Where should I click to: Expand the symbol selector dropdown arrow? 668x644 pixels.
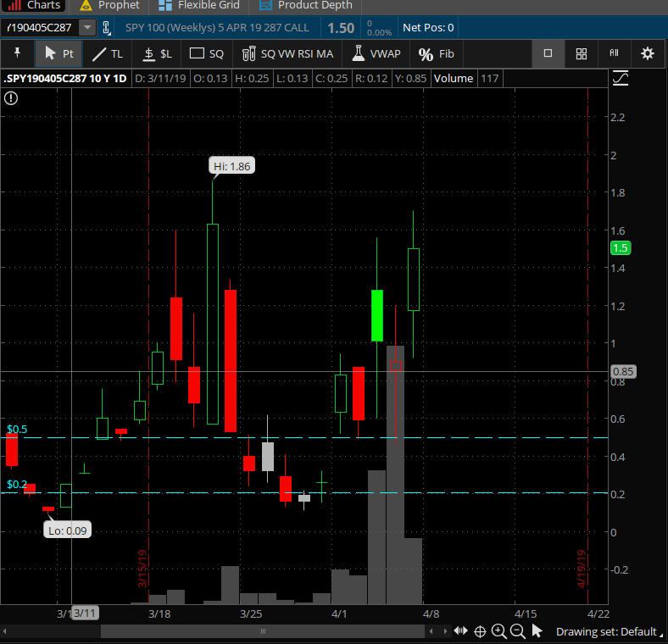[87, 28]
